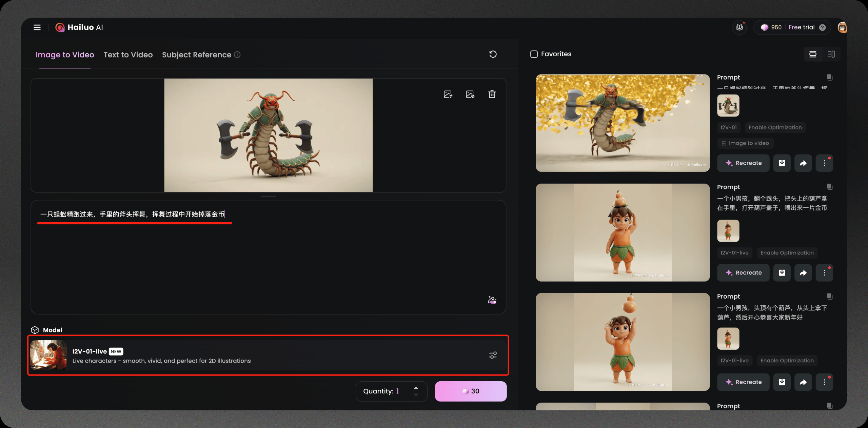868x428 pixels.
Task: Recreate the video with the 翻个跟头 prompt
Action: [743, 273]
